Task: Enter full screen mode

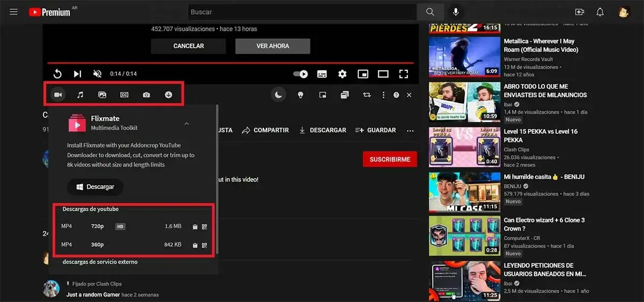Action: pos(404,74)
